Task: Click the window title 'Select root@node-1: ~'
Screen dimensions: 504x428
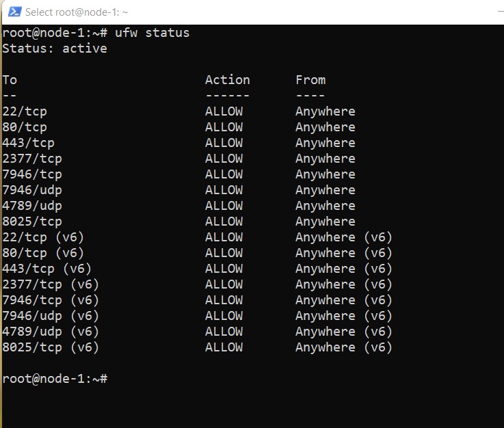Action: tap(77, 12)
